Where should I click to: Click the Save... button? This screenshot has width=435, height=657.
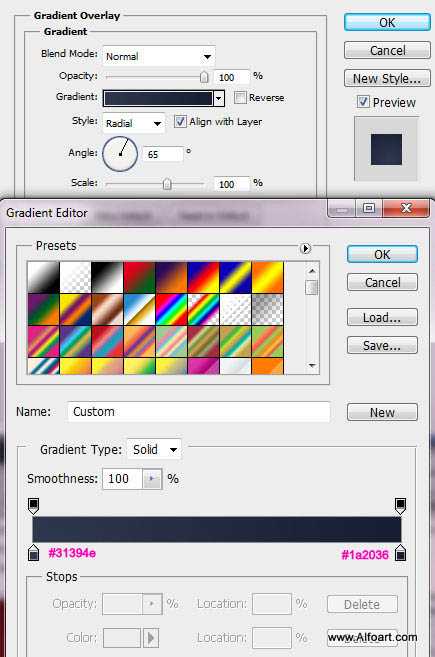coord(382,345)
